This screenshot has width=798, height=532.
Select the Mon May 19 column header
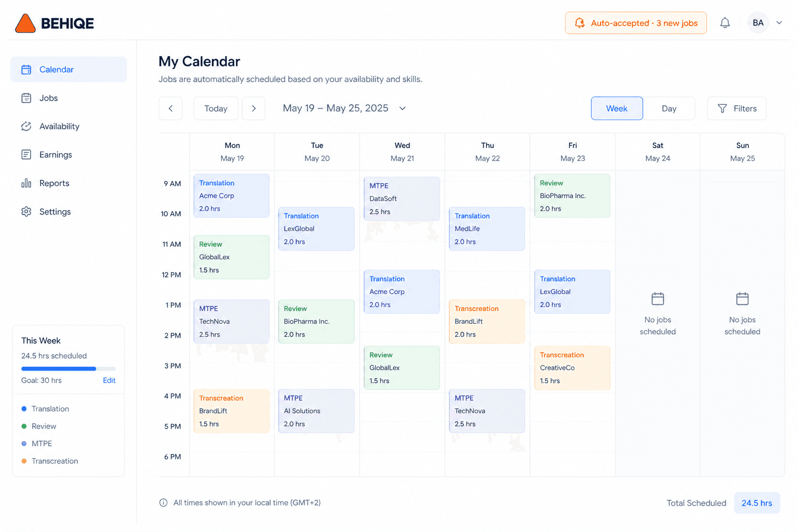pyautogui.click(x=232, y=152)
